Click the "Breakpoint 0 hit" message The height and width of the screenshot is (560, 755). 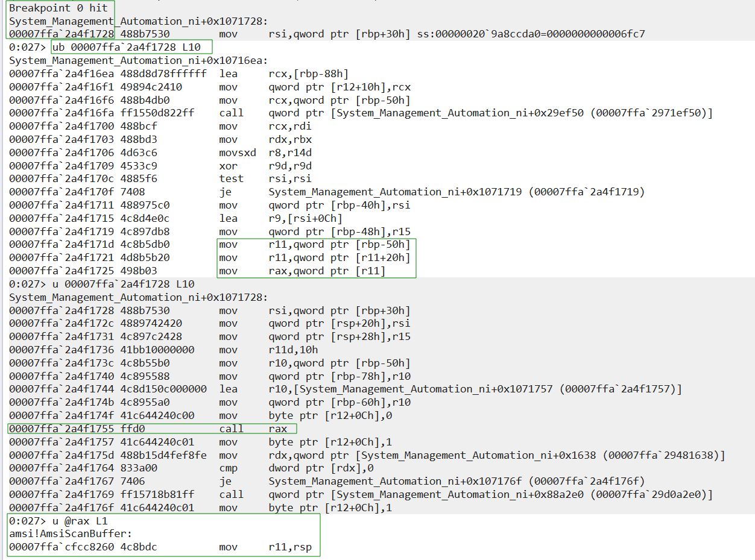[x=58, y=8]
